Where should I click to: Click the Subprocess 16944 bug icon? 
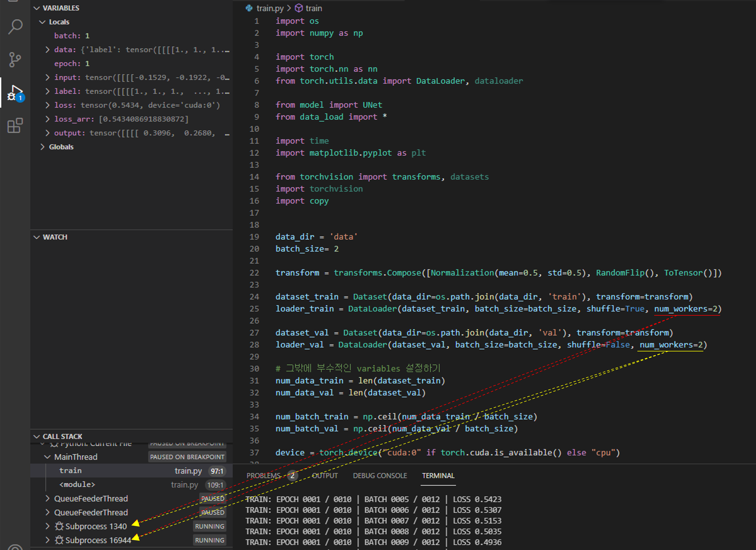pos(59,540)
